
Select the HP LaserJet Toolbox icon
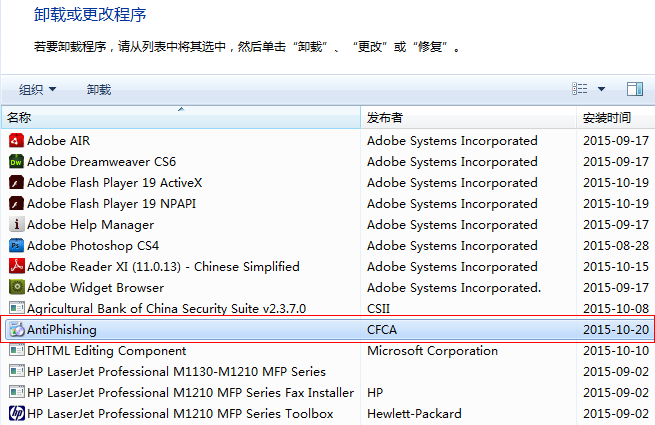[16, 414]
